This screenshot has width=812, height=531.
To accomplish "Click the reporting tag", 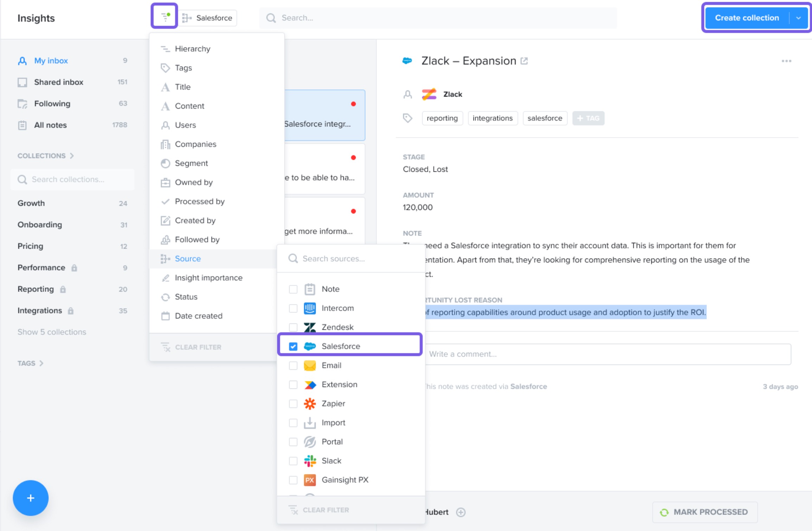I will (442, 118).
